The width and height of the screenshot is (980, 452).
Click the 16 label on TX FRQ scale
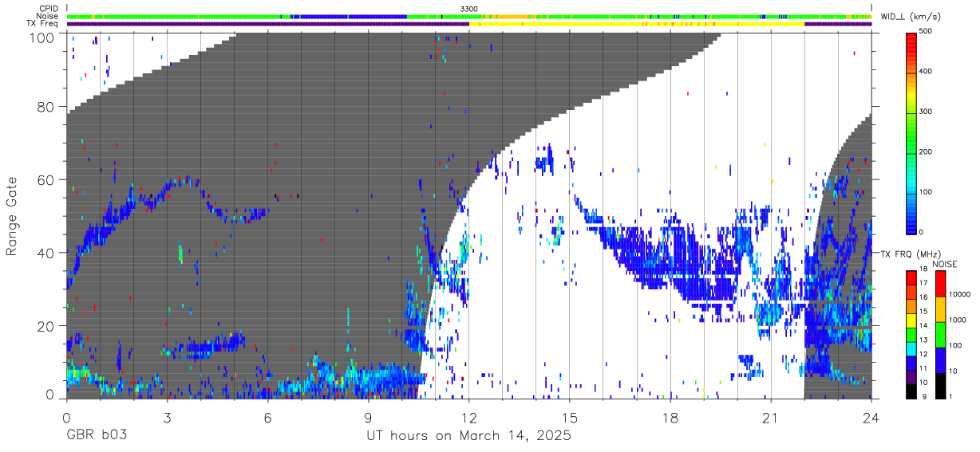(x=923, y=297)
